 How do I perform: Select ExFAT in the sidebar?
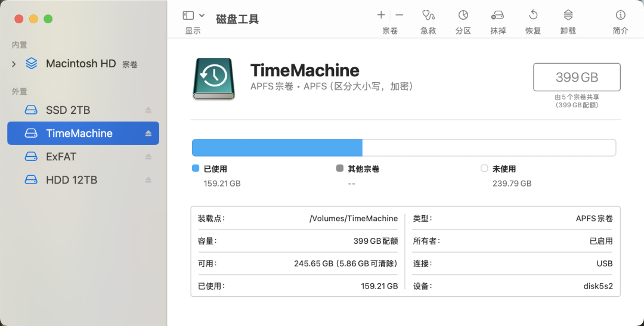click(61, 157)
